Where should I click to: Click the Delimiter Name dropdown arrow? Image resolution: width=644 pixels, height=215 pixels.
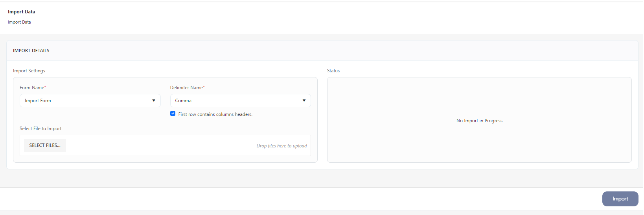tap(304, 101)
